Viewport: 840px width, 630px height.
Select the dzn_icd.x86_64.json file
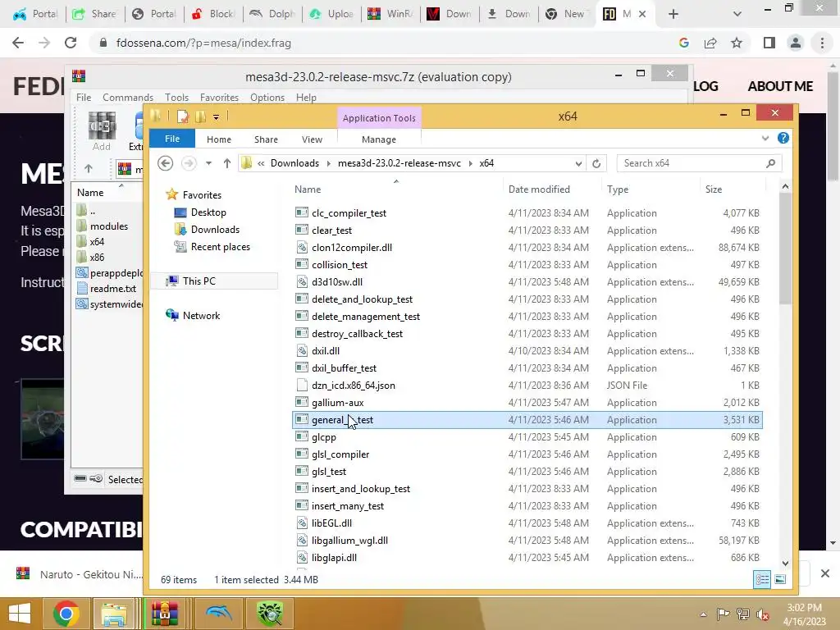click(x=353, y=386)
